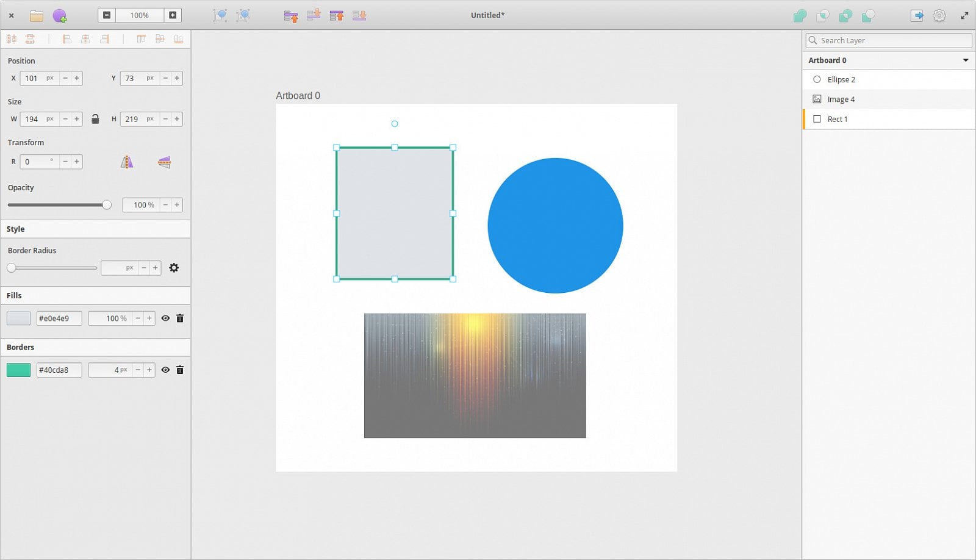Screen dimensions: 976x560
Task: Hide the #40cda8 border
Action: click(165, 370)
